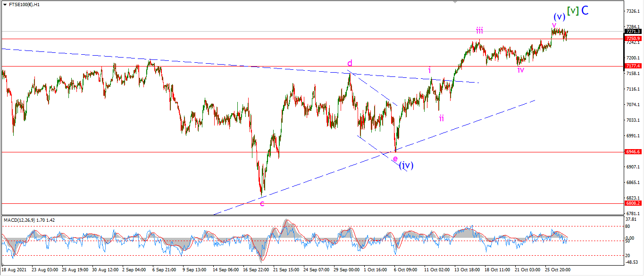Select the magenta iv wave label
Screen dimensions: 644x276
[x=521, y=70]
